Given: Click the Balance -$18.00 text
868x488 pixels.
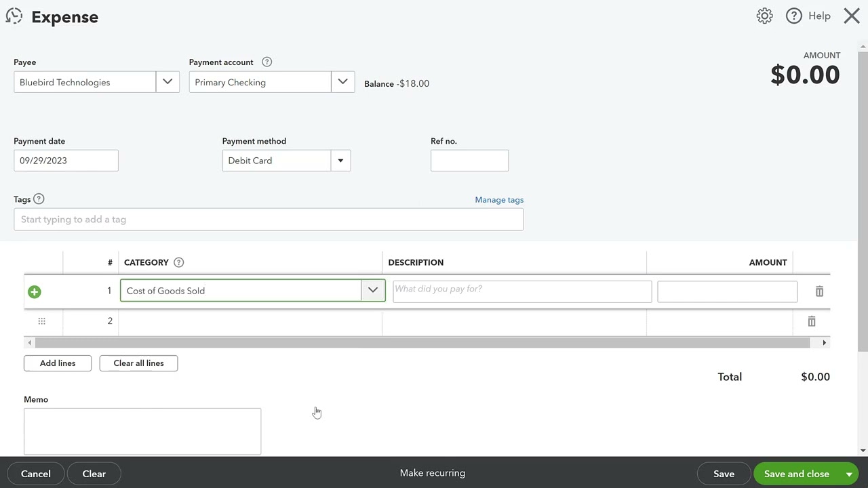Looking at the screenshot, I should tap(397, 83).
